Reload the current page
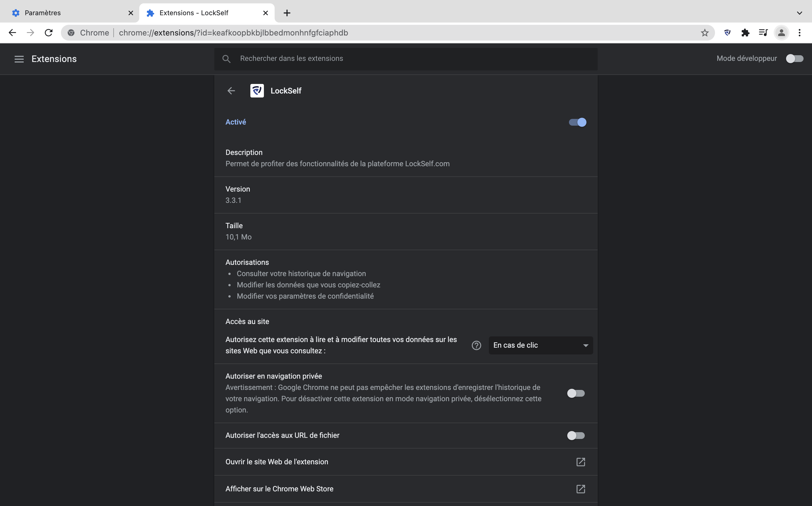The image size is (812, 506). pos(48,32)
